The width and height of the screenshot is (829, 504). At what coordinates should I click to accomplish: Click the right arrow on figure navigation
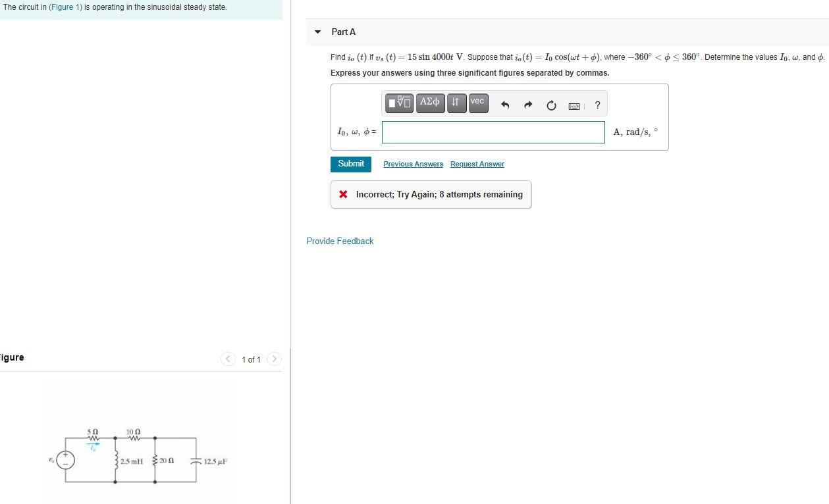pos(274,359)
